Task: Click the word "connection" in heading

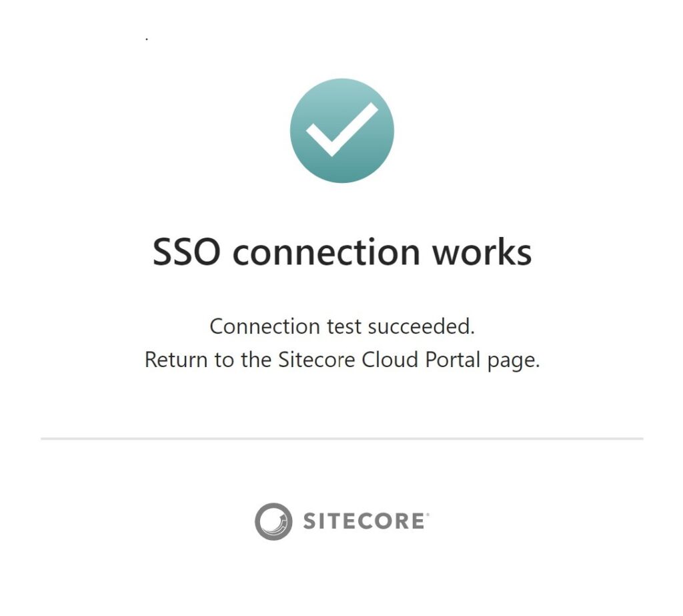Action: click(x=326, y=252)
